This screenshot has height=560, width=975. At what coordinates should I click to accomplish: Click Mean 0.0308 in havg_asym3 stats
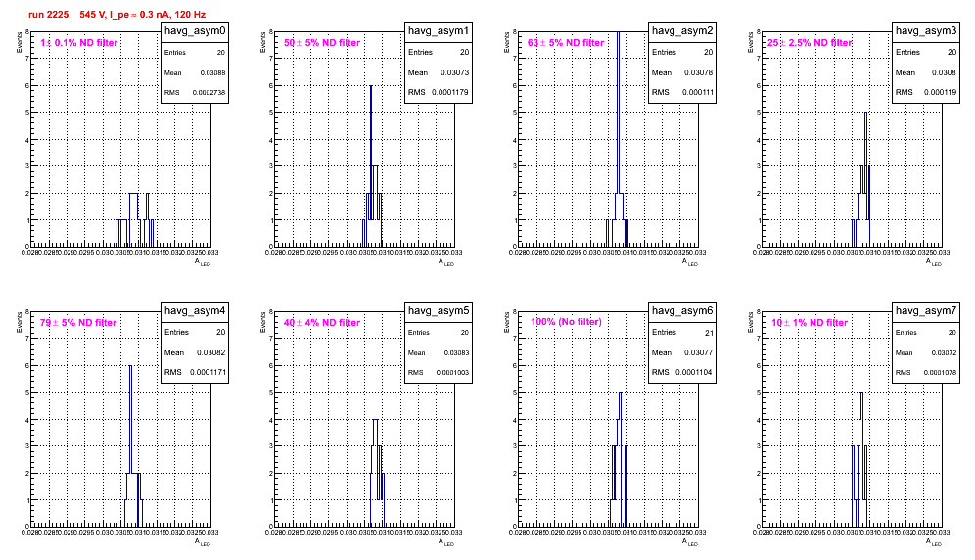(926, 72)
